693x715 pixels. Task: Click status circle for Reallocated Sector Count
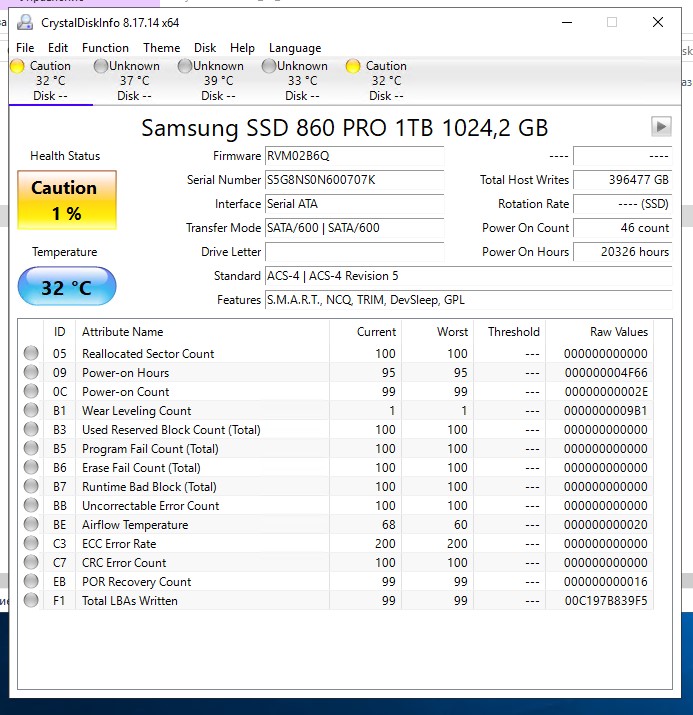pyautogui.click(x=31, y=353)
